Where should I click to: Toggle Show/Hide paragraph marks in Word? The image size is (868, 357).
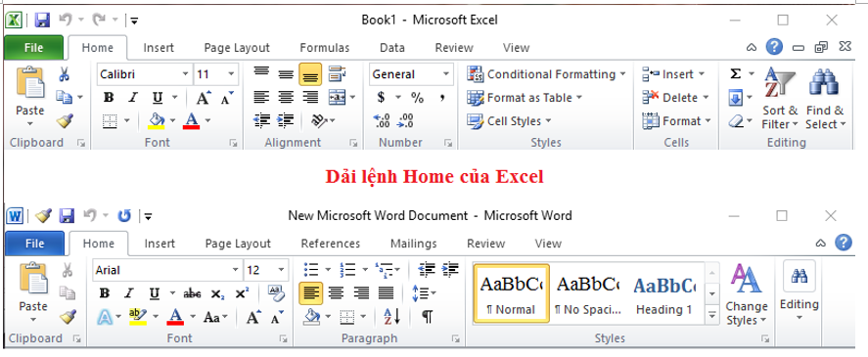427,317
